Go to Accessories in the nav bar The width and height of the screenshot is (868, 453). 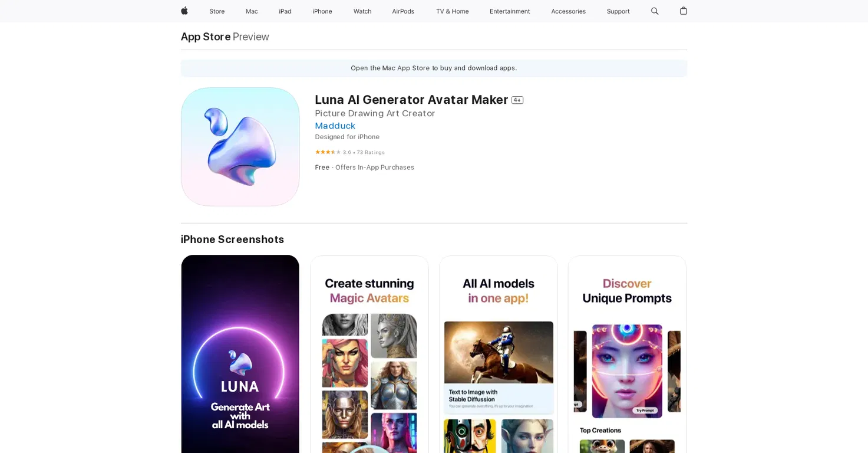(569, 11)
